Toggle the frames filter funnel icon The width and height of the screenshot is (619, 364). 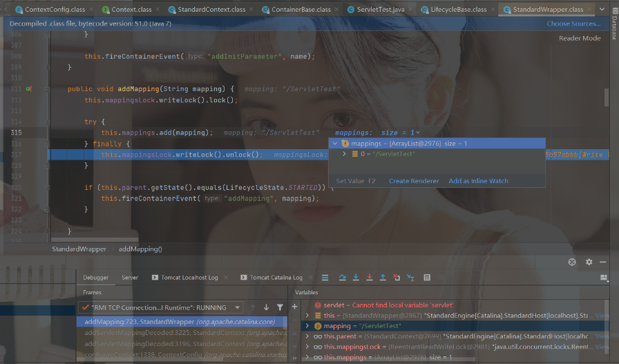280,307
